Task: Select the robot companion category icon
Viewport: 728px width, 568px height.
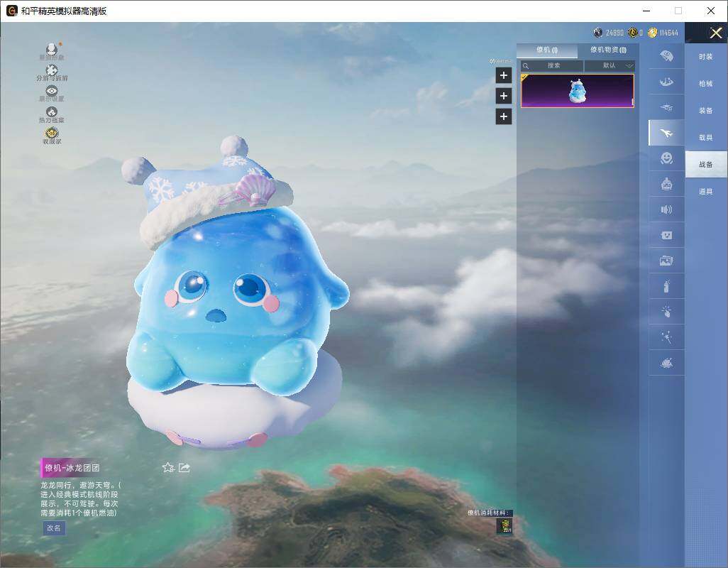Action: [666, 184]
